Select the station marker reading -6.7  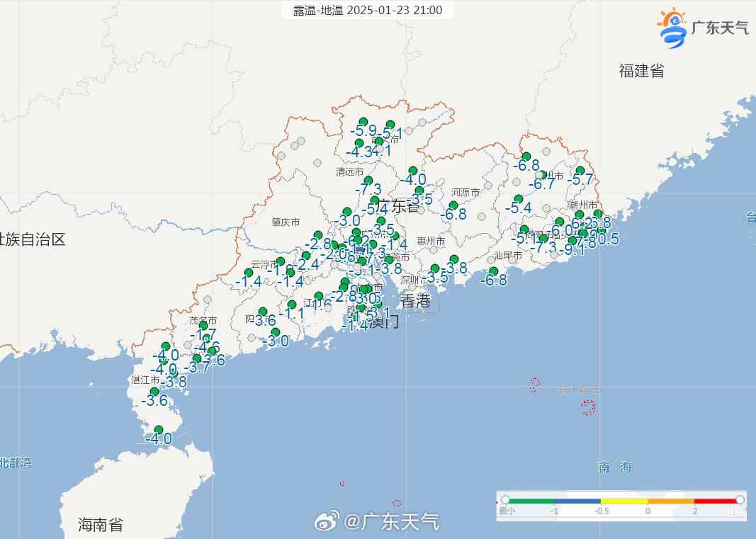[542, 175]
